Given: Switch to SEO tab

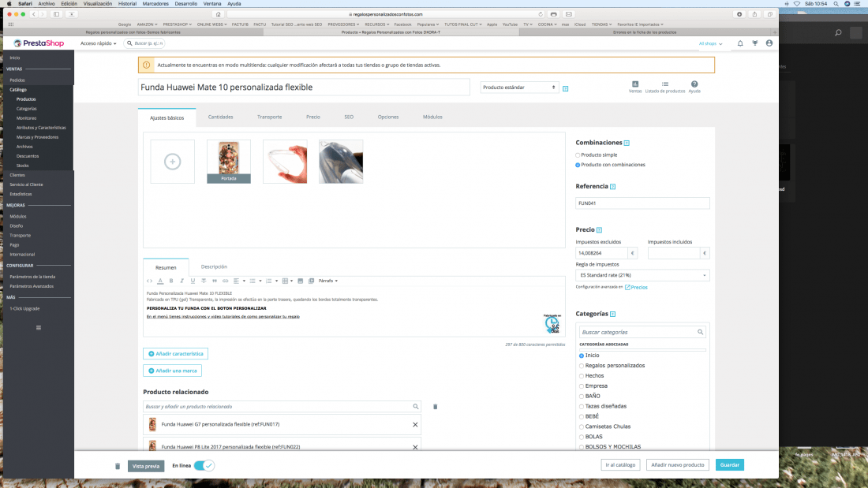Looking at the screenshot, I should tap(349, 117).
